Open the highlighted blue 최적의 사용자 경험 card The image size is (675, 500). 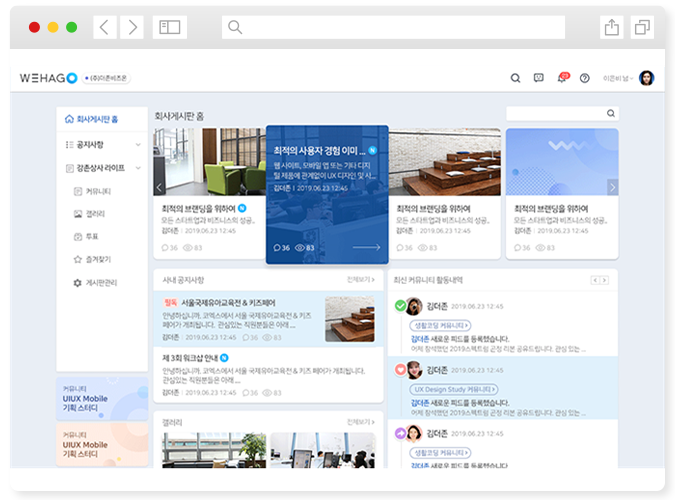point(327,195)
